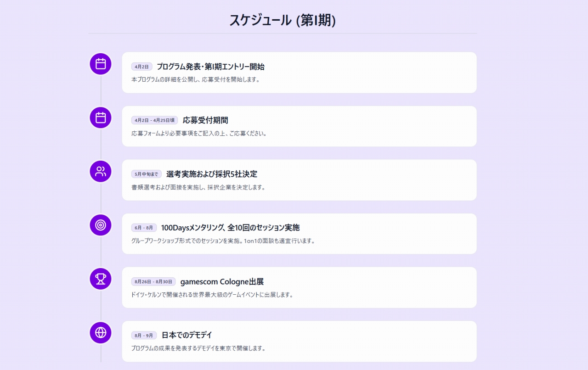Click the description about ドイツ・ケルン game event
Viewport: 588px width, 370px height.
[212, 295]
